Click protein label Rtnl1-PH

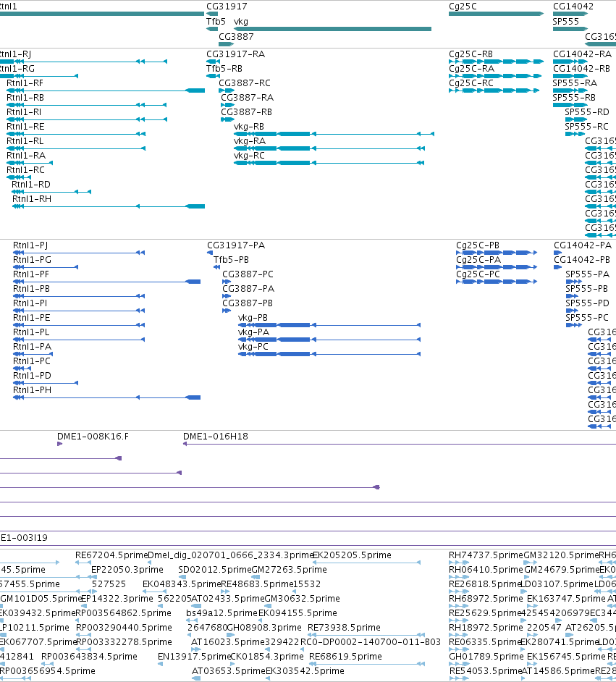32,390
